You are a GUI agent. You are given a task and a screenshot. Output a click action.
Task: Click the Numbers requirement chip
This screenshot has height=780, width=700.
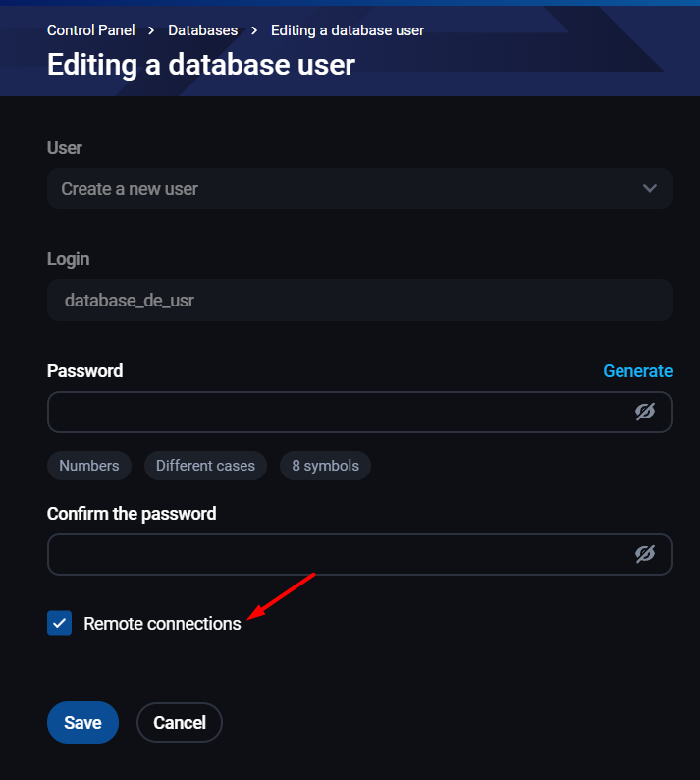pos(89,466)
